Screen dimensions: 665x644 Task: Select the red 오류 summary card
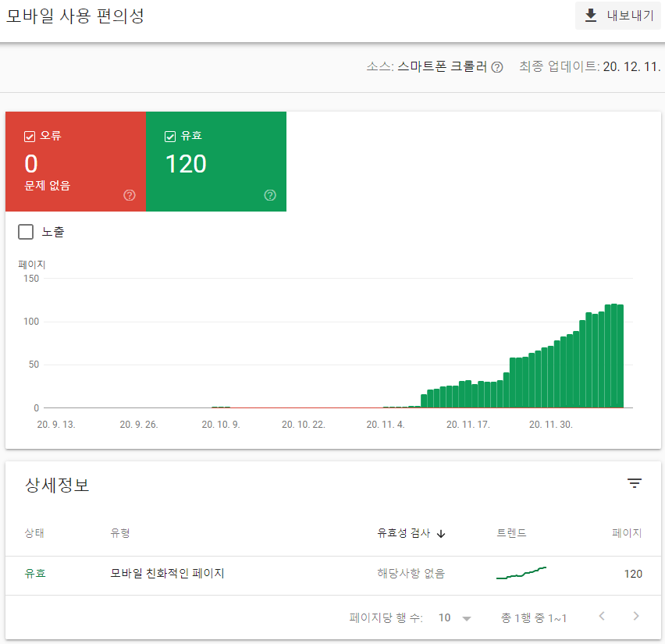point(76,162)
